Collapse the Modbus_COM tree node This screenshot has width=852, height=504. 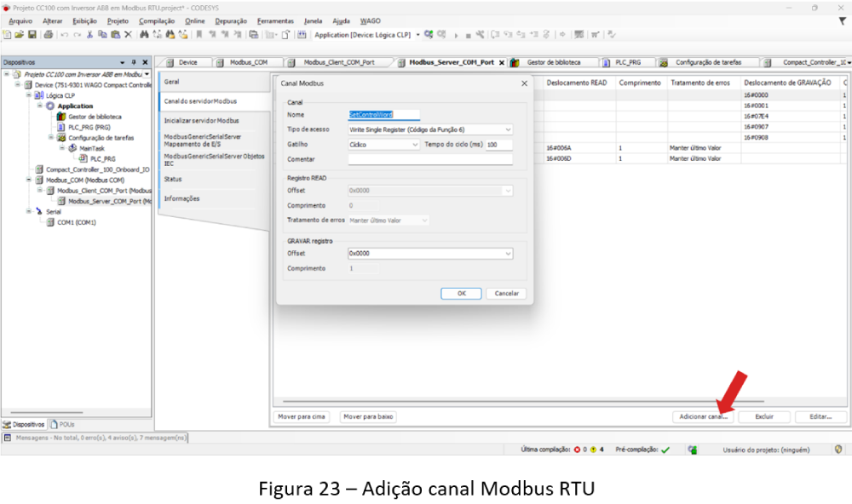[29, 180]
